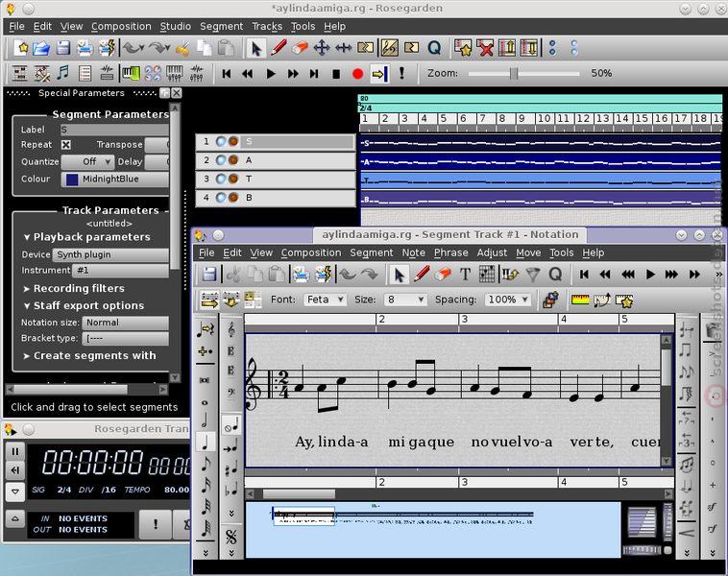Open the Composition menu in main window
728x576 pixels.
click(121, 27)
